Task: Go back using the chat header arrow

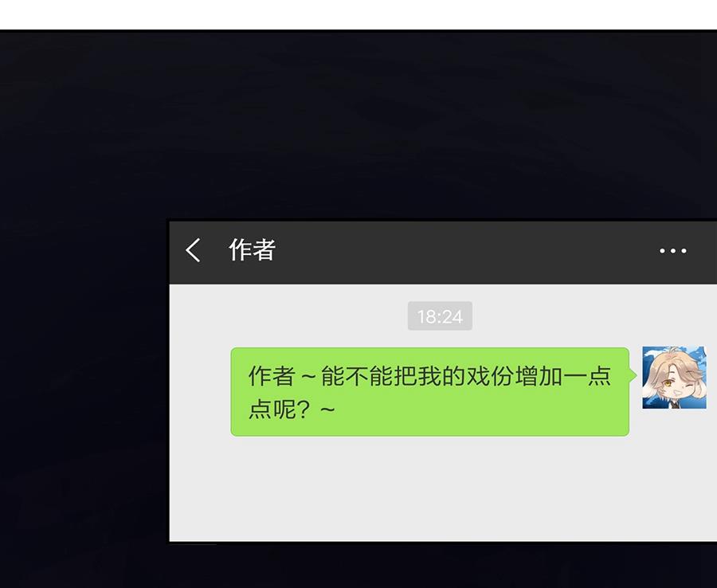Action: (193, 250)
